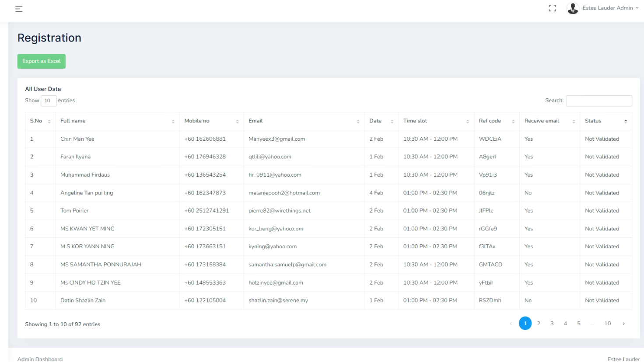
Task: Go to page 5
Action: pyautogui.click(x=579, y=324)
